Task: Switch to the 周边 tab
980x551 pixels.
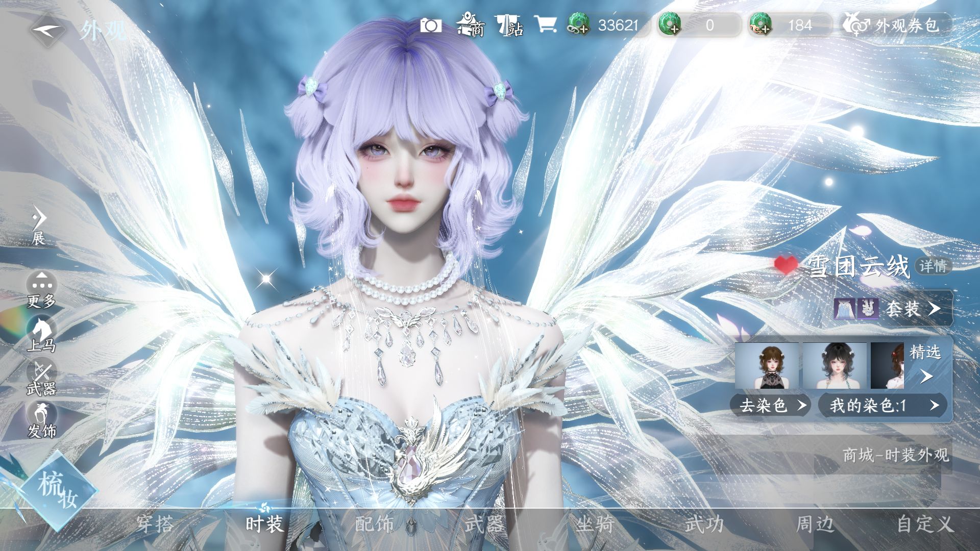Action: tap(815, 524)
